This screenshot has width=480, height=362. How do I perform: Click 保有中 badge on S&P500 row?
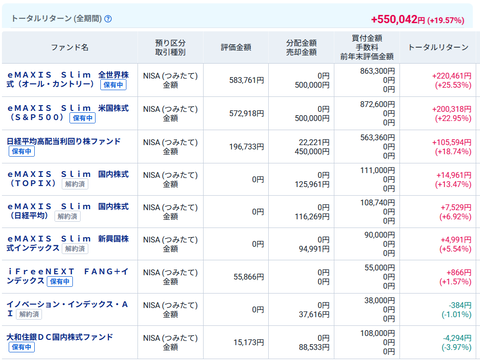[x=83, y=118]
